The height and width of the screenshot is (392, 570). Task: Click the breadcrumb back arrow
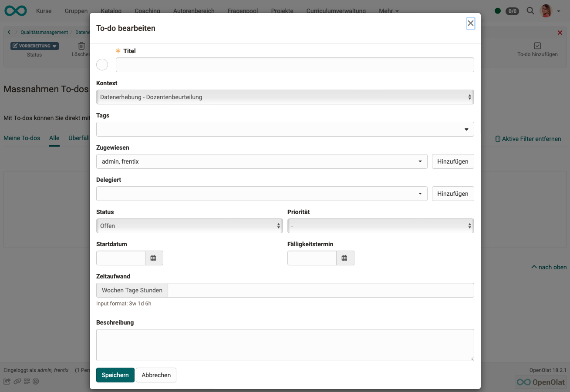pos(9,32)
